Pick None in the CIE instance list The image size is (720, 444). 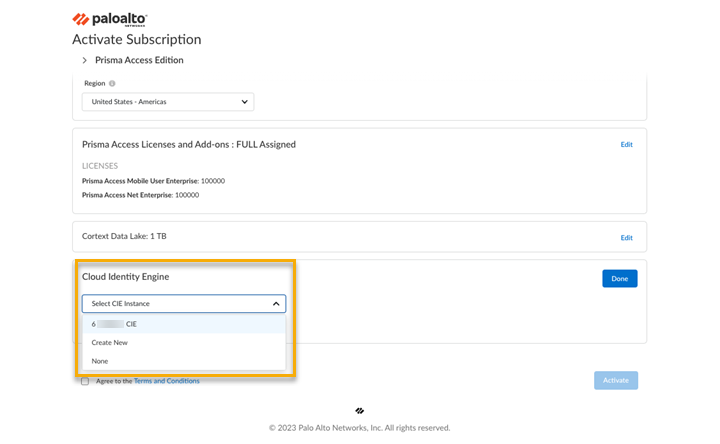click(100, 361)
